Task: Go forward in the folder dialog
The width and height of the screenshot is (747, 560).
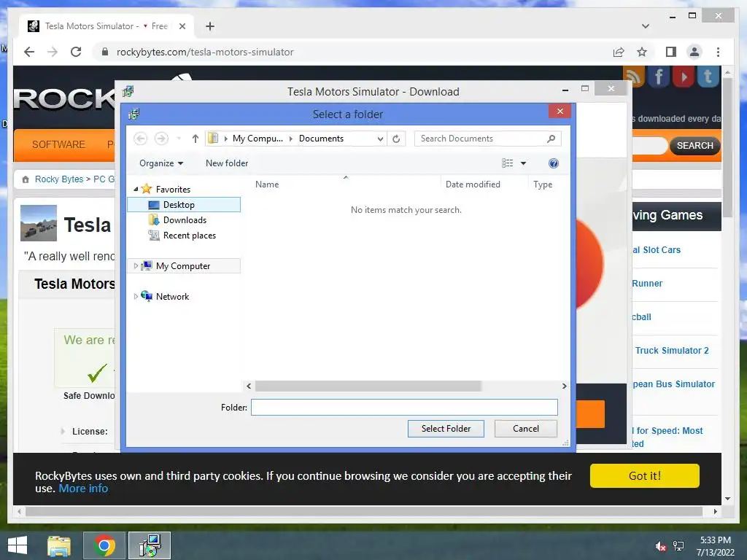Action: 161,139
